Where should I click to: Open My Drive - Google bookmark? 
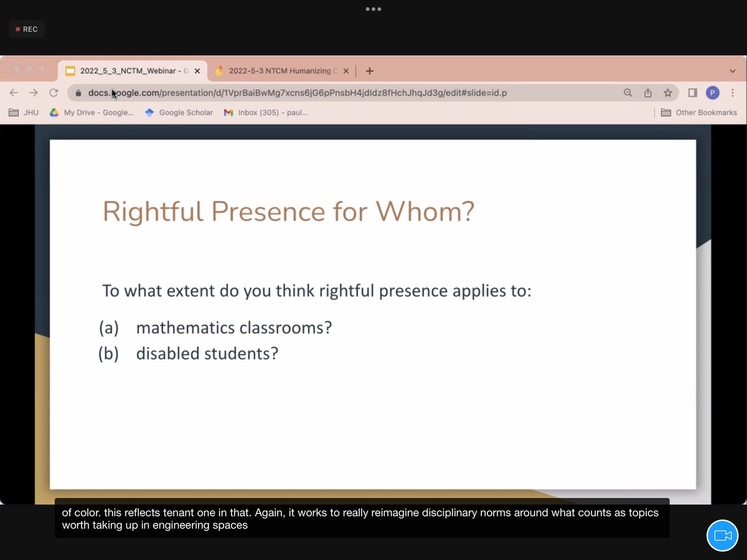pos(92,113)
